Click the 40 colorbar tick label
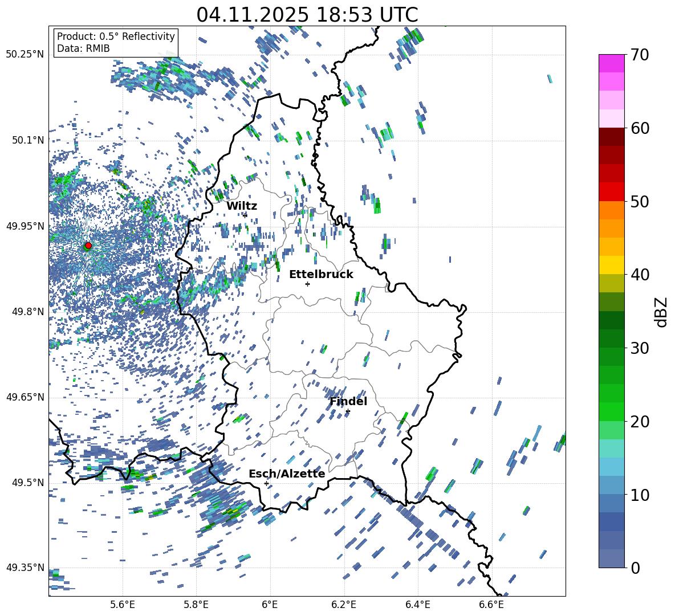 coord(640,275)
